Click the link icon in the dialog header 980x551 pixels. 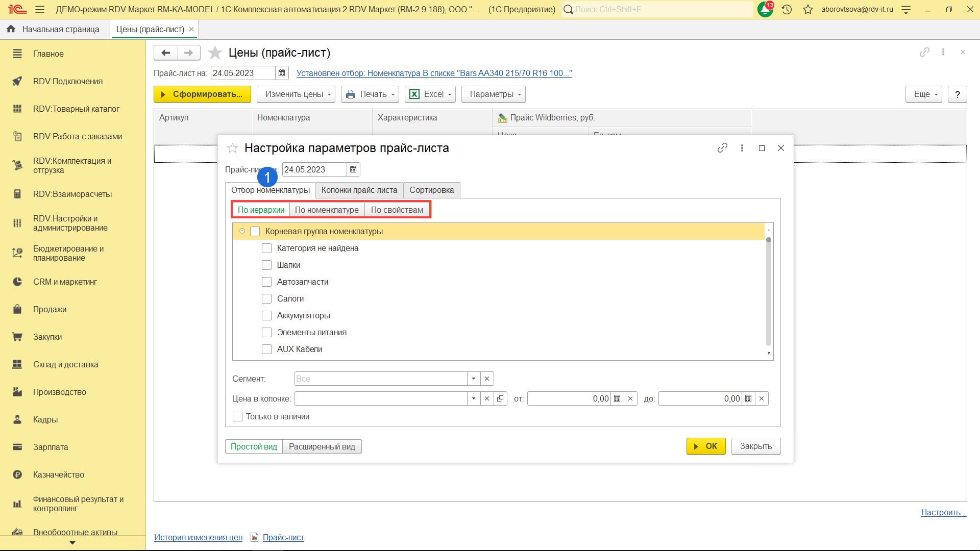point(722,148)
